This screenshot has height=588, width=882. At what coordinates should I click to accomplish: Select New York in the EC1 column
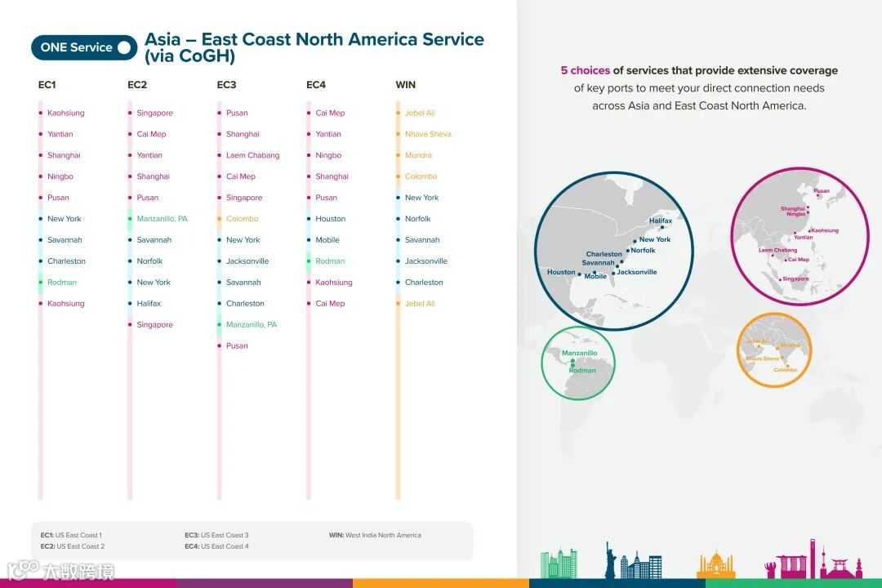65,219
